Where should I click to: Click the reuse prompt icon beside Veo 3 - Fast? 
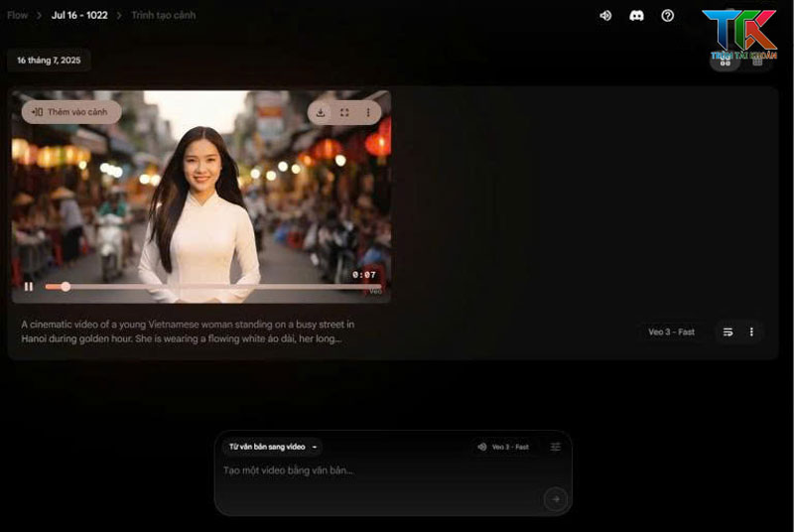click(x=727, y=332)
